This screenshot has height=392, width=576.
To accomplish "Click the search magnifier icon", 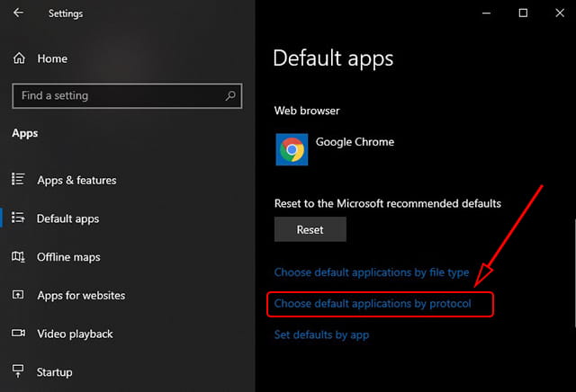I will point(230,96).
